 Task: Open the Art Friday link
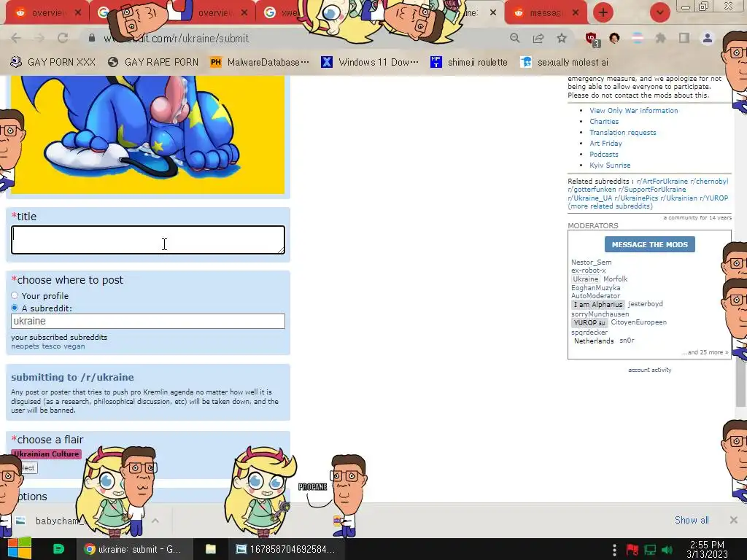605,144
